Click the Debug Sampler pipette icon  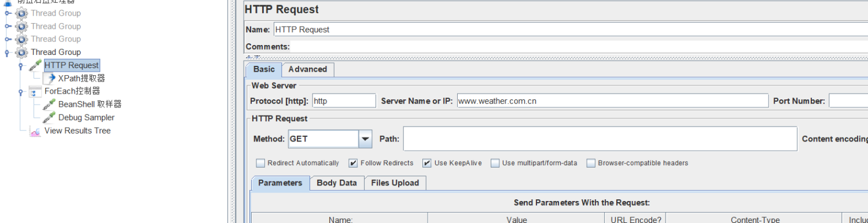point(50,117)
